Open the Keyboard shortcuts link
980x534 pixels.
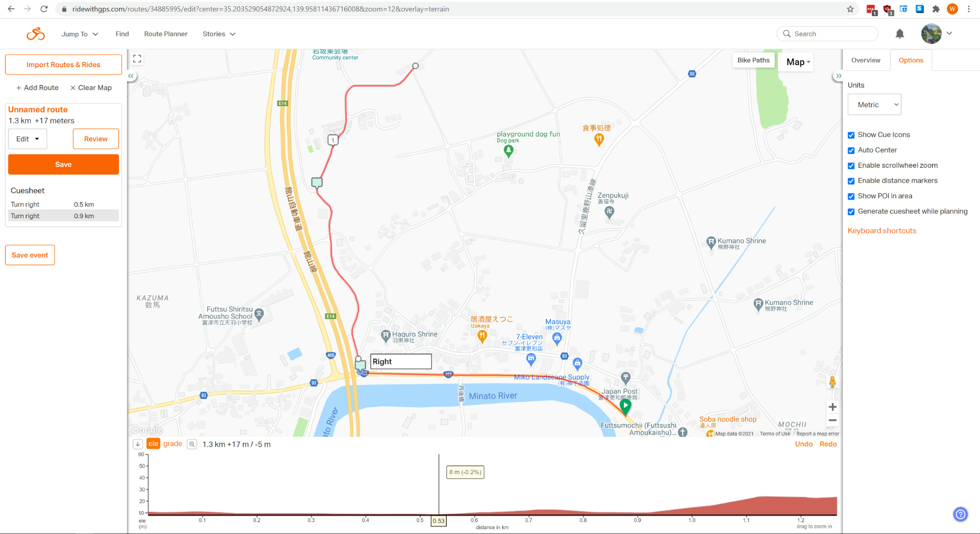coord(882,230)
